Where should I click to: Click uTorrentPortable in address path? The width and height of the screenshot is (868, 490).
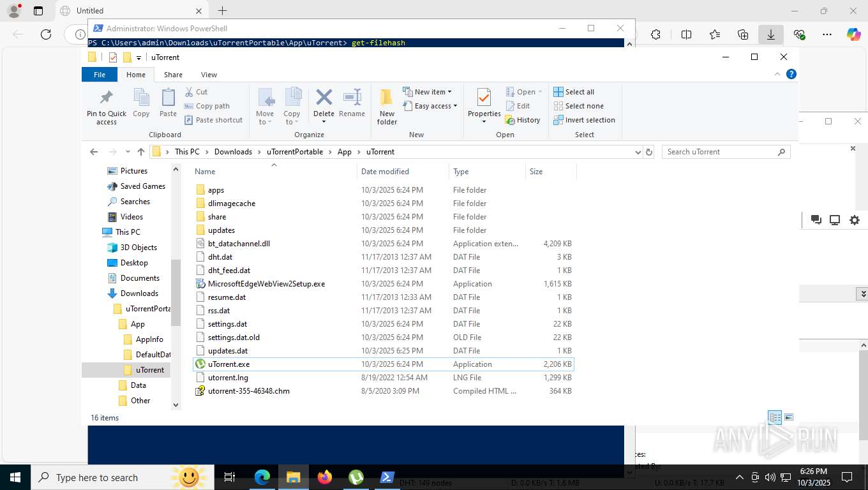pos(295,152)
